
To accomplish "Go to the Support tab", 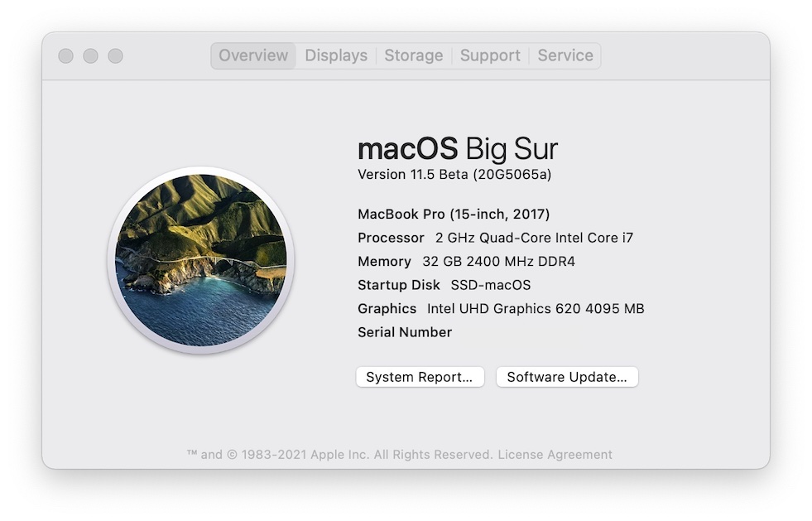I will (x=490, y=55).
